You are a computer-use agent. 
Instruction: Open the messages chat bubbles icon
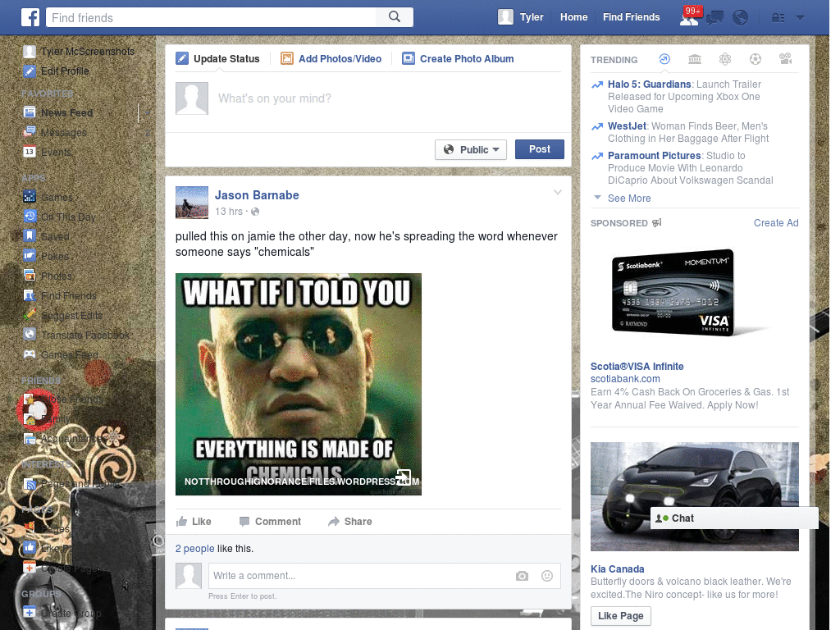point(714,18)
